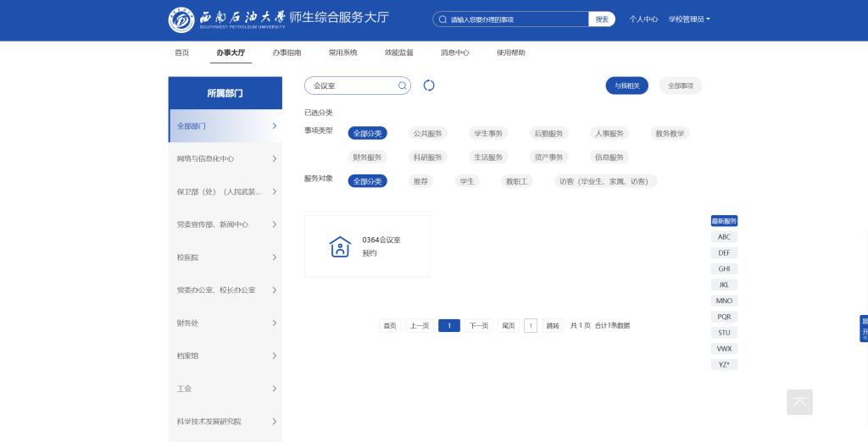Open the 0364会议室 house icon
This screenshot has width=868, height=442.
pos(340,246)
